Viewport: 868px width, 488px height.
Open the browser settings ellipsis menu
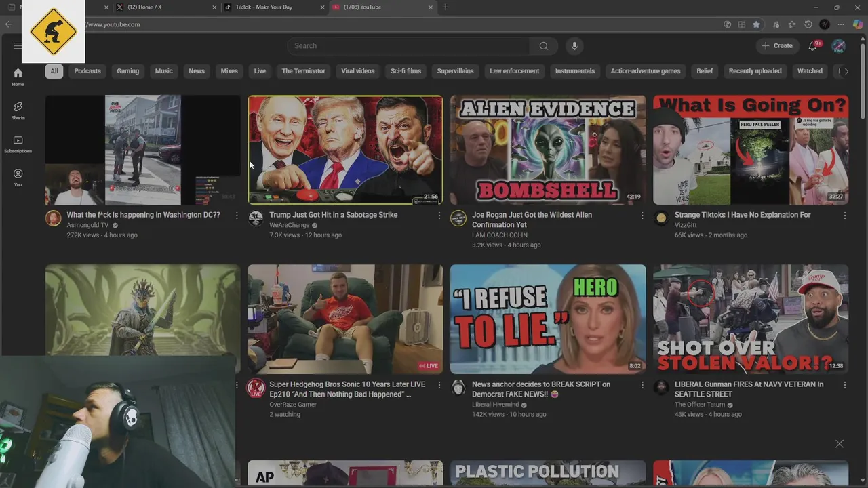841,24
